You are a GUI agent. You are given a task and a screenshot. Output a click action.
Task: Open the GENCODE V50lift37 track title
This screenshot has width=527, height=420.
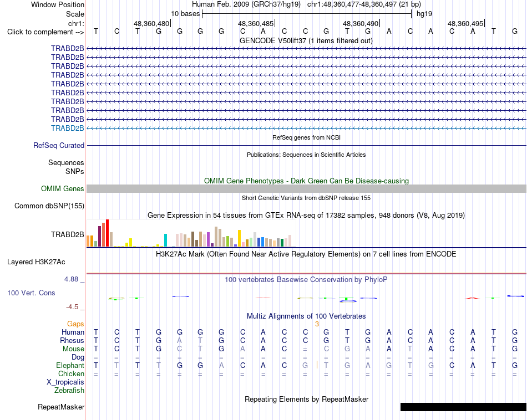(x=306, y=40)
